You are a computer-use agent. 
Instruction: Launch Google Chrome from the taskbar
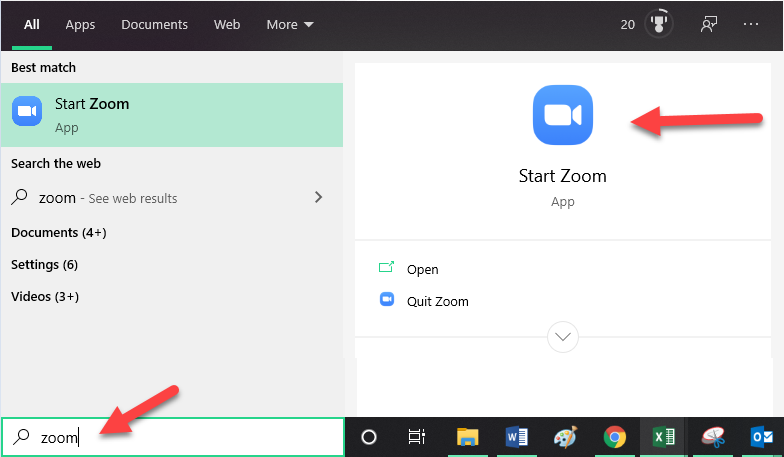coord(615,437)
